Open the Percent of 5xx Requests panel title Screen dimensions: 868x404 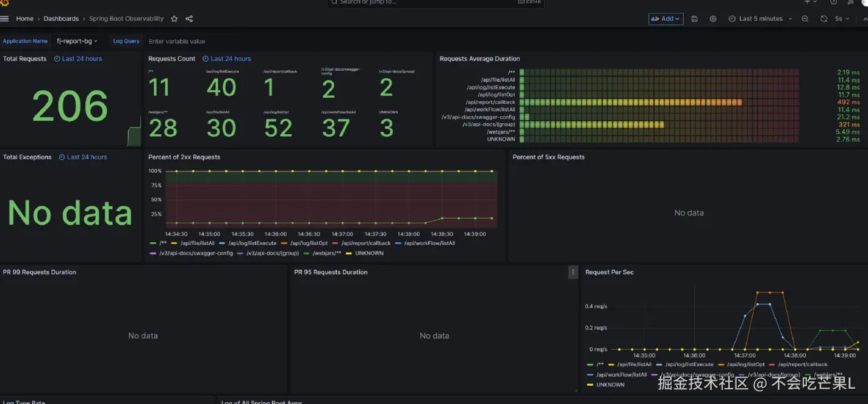coord(548,157)
